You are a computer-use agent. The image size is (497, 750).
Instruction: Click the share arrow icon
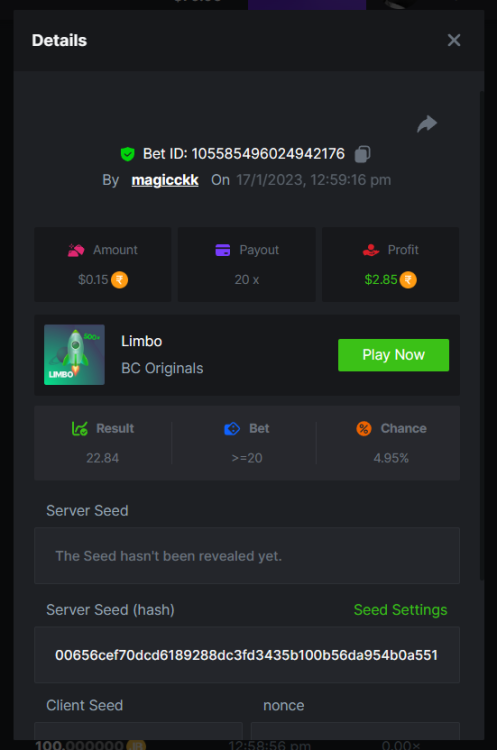click(427, 124)
